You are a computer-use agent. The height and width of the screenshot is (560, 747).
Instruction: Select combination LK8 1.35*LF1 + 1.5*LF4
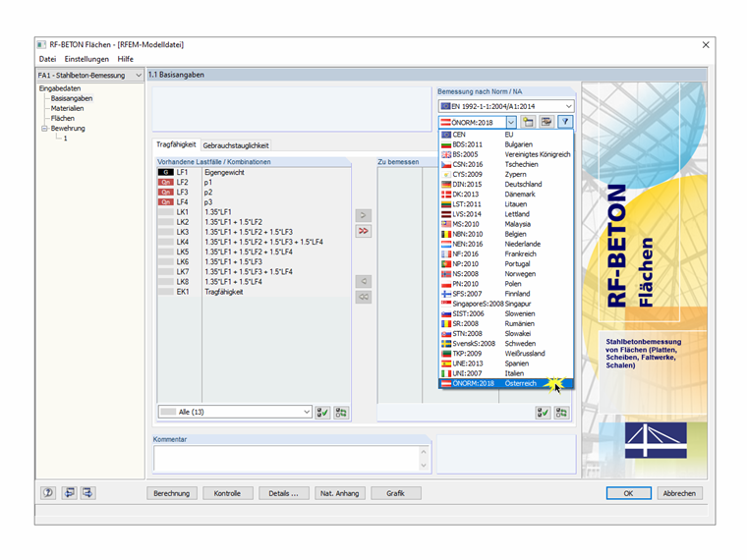click(254, 282)
